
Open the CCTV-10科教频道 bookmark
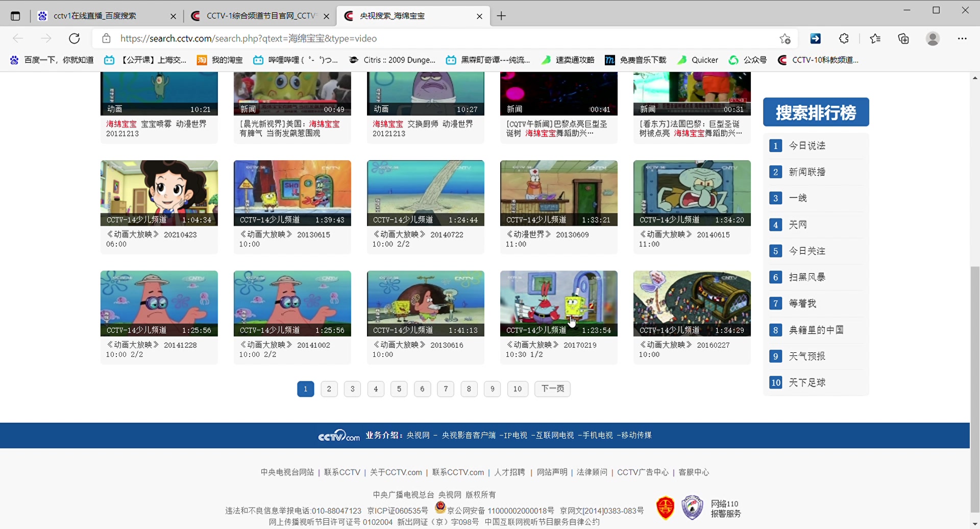tap(818, 60)
